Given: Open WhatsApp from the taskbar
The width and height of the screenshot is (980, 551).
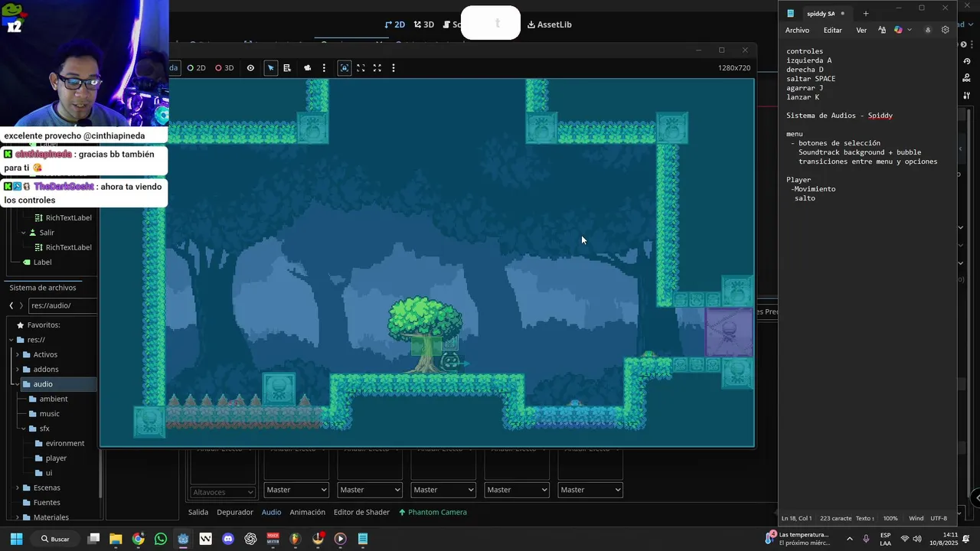Looking at the screenshot, I should 160,539.
